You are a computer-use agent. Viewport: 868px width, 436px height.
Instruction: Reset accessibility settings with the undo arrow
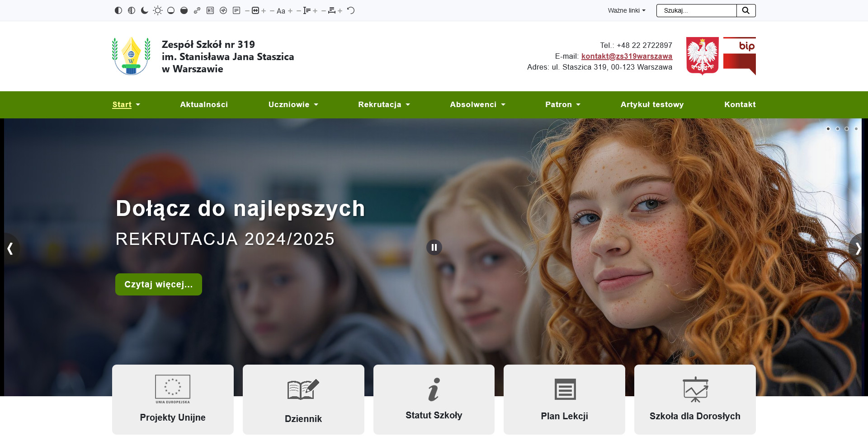point(351,10)
